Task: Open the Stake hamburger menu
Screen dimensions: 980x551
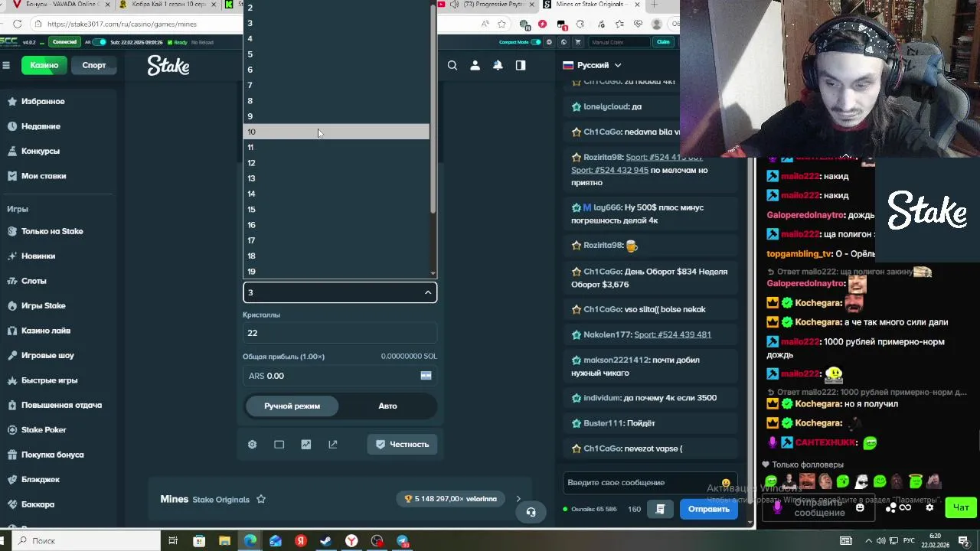Action: (6, 65)
